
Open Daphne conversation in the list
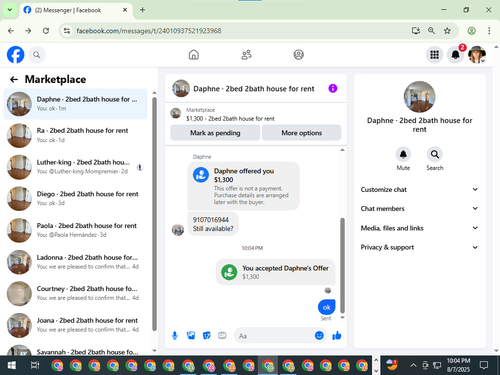click(x=75, y=104)
